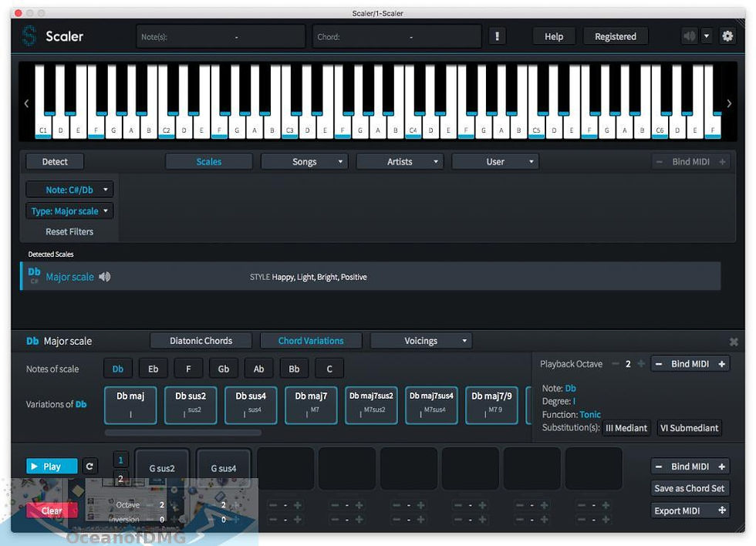Click the C4 key on the keyboard

coord(413,129)
